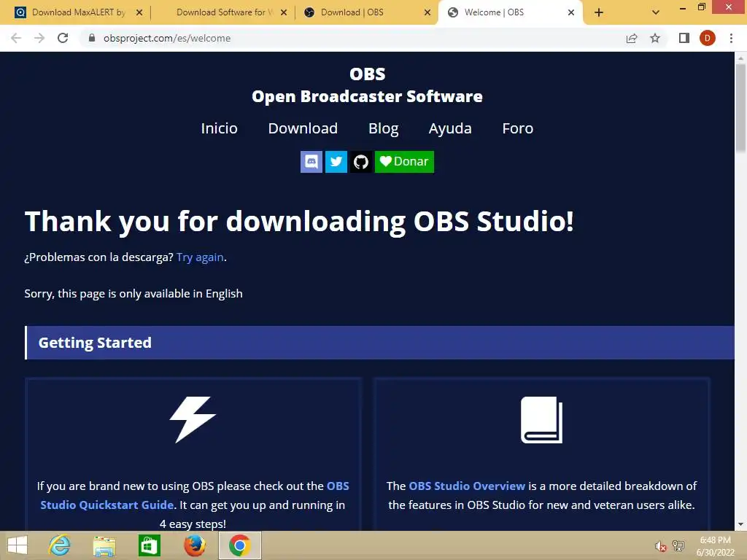Close the Download MaxALERT tab
747x560 pixels.
[x=139, y=12]
